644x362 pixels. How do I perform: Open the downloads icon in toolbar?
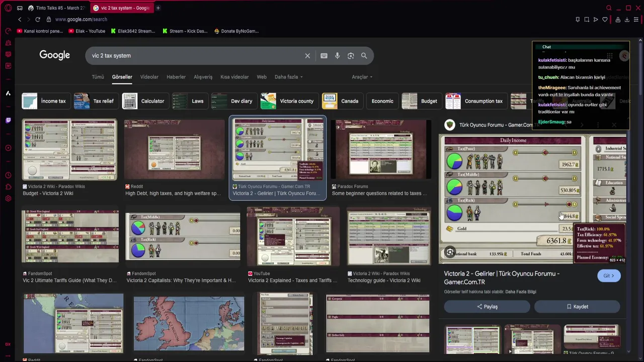(627, 20)
